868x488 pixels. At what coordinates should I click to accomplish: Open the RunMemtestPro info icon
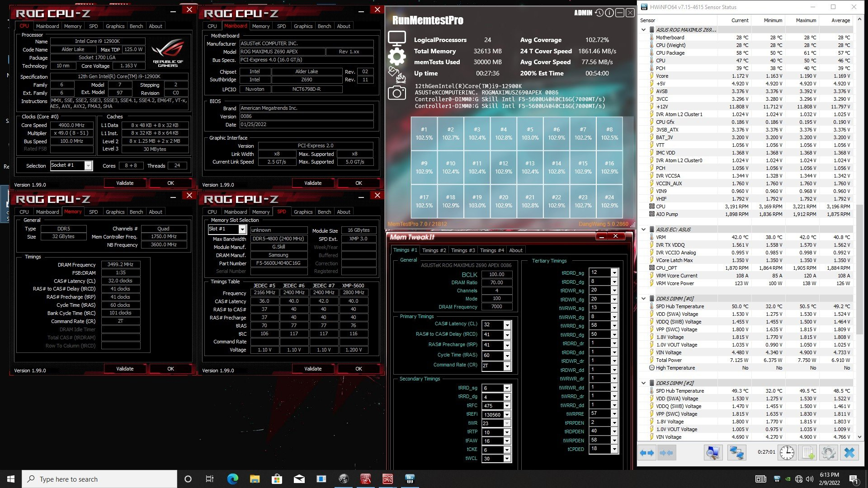point(609,13)
